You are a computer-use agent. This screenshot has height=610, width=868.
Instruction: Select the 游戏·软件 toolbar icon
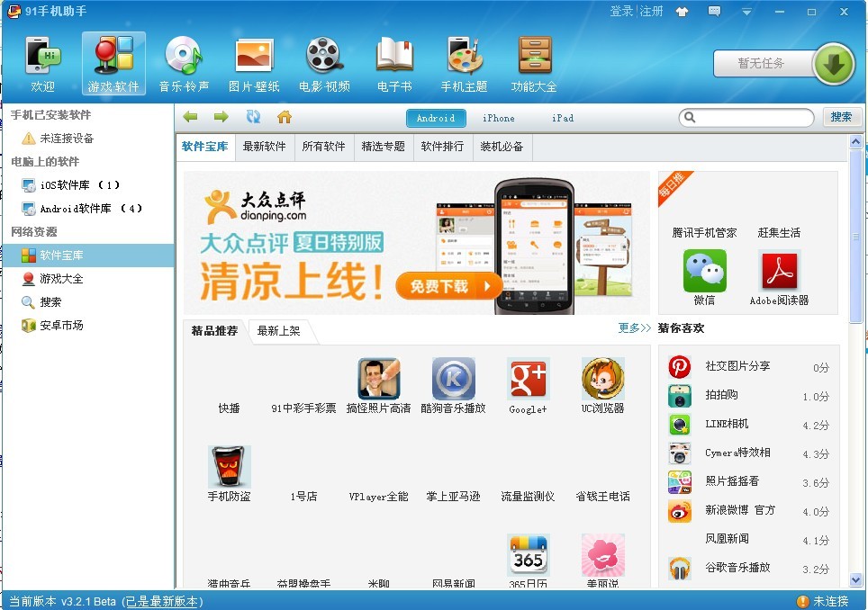(x=113, y=64)
